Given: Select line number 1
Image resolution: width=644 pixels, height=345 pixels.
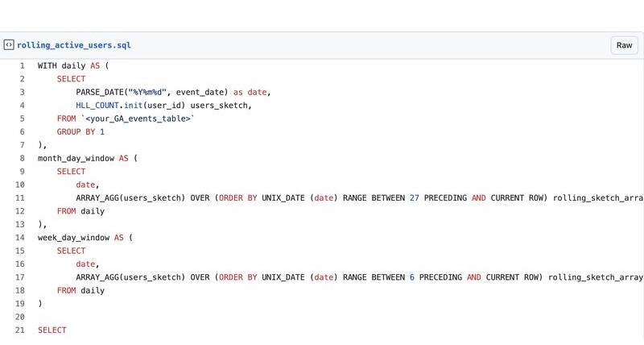Looking at the screenshot, I should (x=23, y=66).
